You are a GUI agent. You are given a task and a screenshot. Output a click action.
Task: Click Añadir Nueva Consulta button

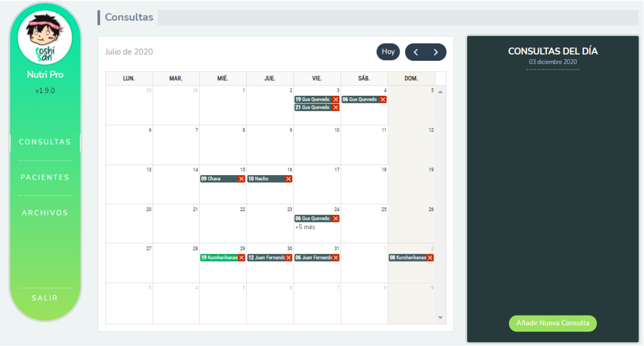(x=552, y=323)
